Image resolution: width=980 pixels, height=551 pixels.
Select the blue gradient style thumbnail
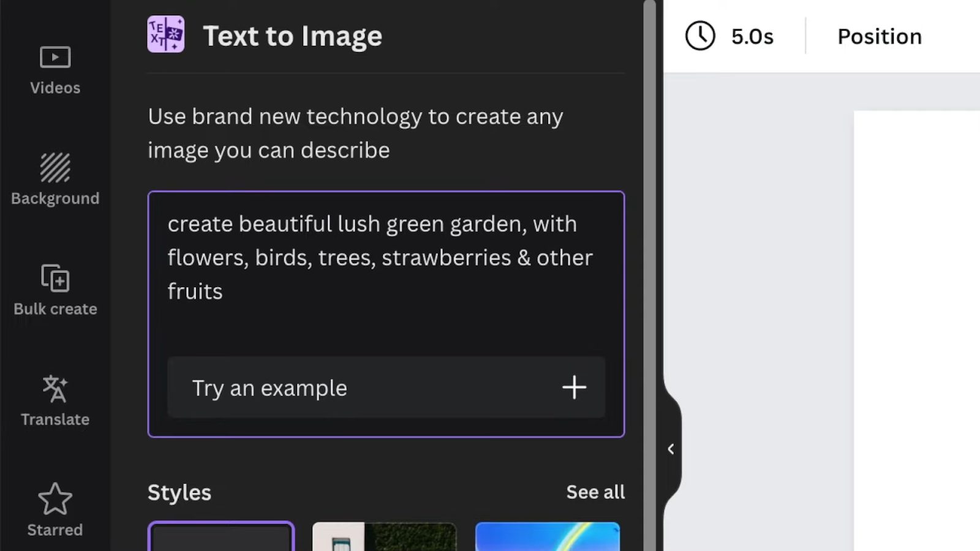click(x=548, y=536)
